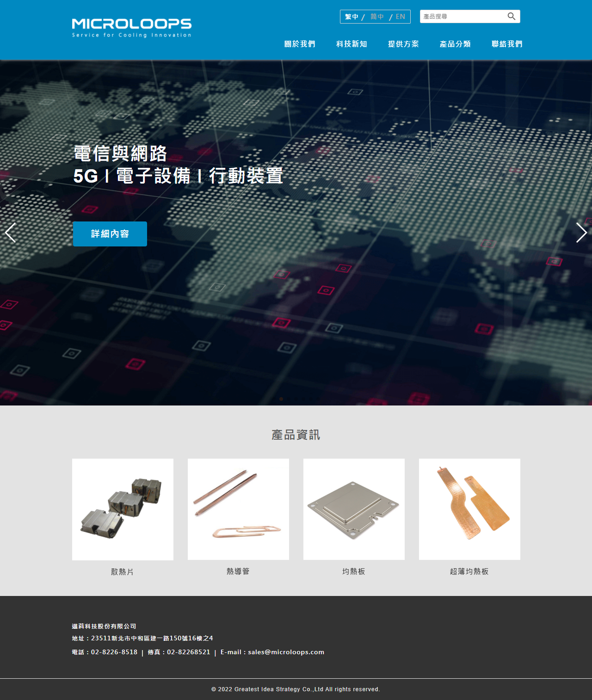The image size is (592, 700).
Task: Click the phone number 02-8226-8518
Action: tap(114, 652)
